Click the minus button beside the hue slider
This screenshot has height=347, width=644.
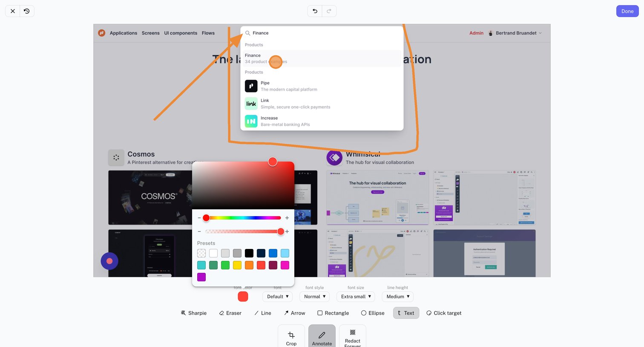[x=199, y=218]
